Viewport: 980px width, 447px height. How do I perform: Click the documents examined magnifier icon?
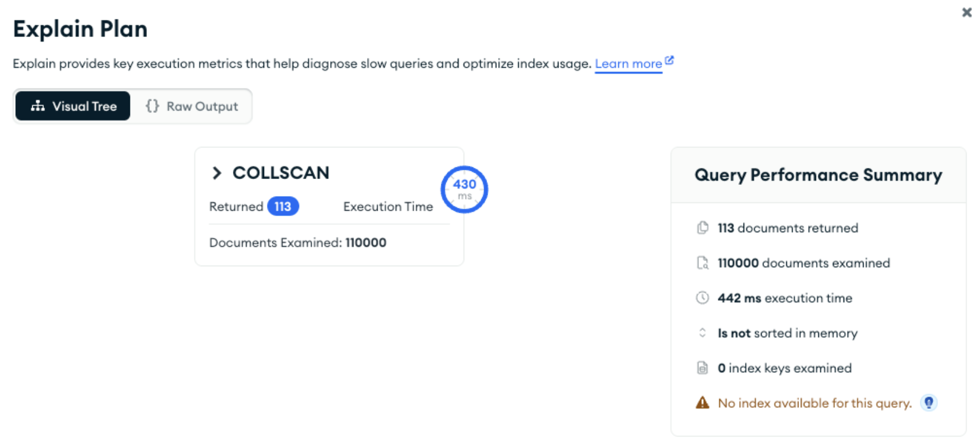pos(702,263)
